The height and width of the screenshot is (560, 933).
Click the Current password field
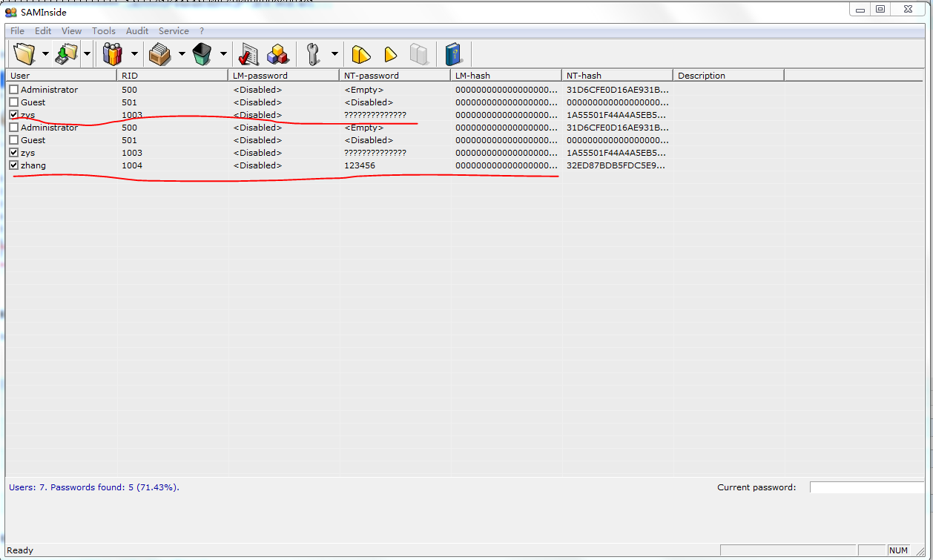coord(867,487)
